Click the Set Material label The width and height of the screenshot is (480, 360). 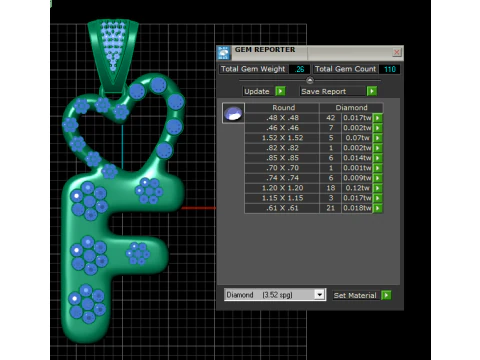[x=355, y=295]
